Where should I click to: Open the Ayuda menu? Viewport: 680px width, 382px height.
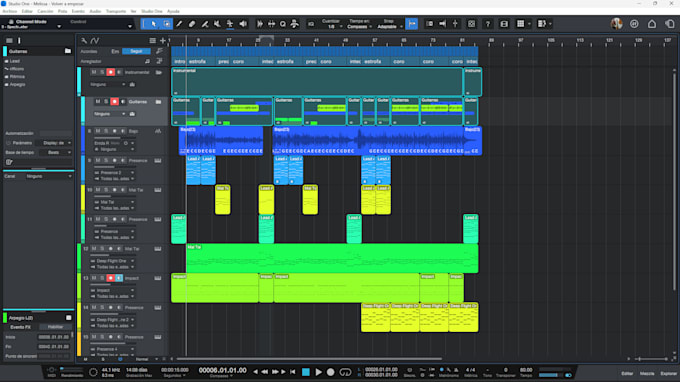(x=173, y=11)
